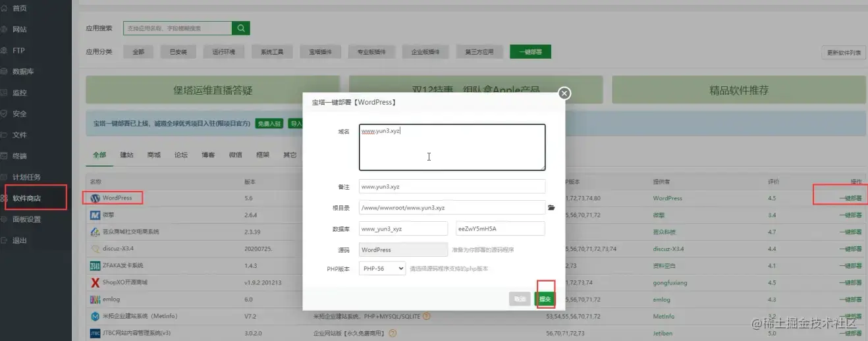Open 安全 in the sidebar
Screen dimensions: 868x341
point(20,113)
